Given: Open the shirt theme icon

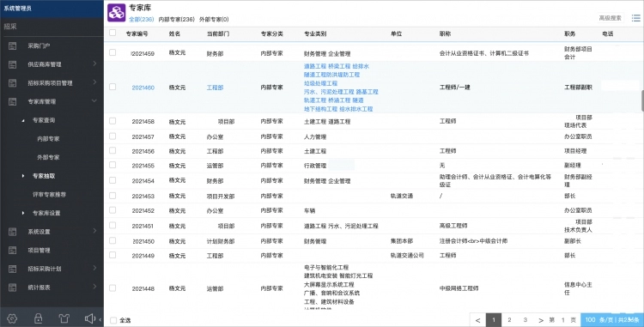Looking at the screenshot, I should click(64, 318).
